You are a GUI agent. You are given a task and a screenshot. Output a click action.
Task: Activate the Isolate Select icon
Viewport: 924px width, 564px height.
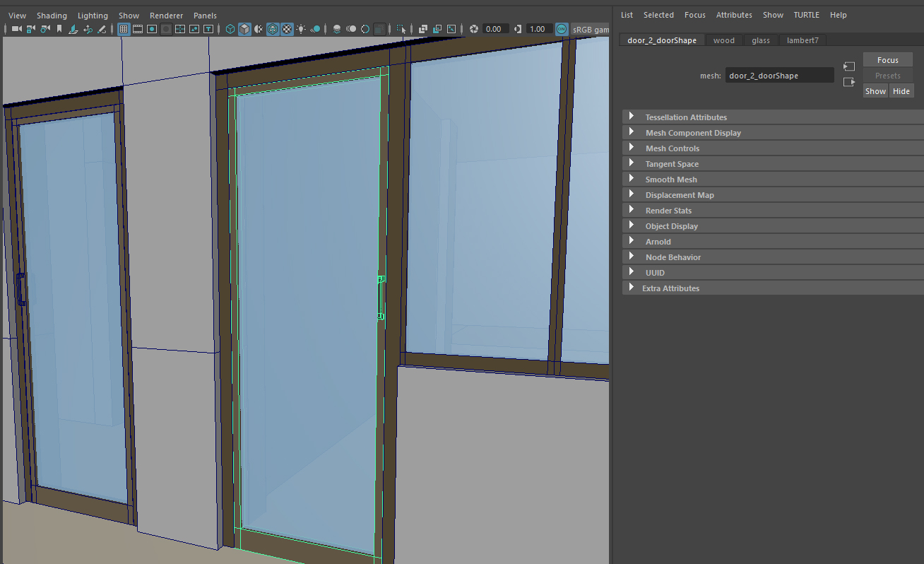[400, 29]
